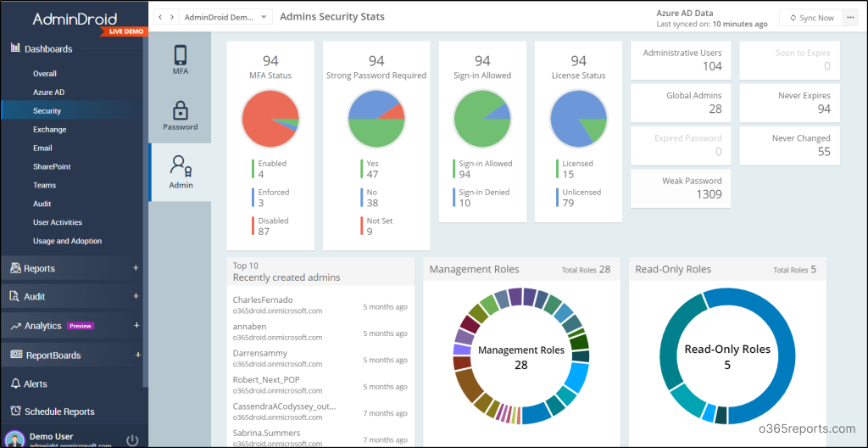Click the MFA Disabled 87 legend
The width and height of the screenshot is (868, 448).
tap(270, 227)
